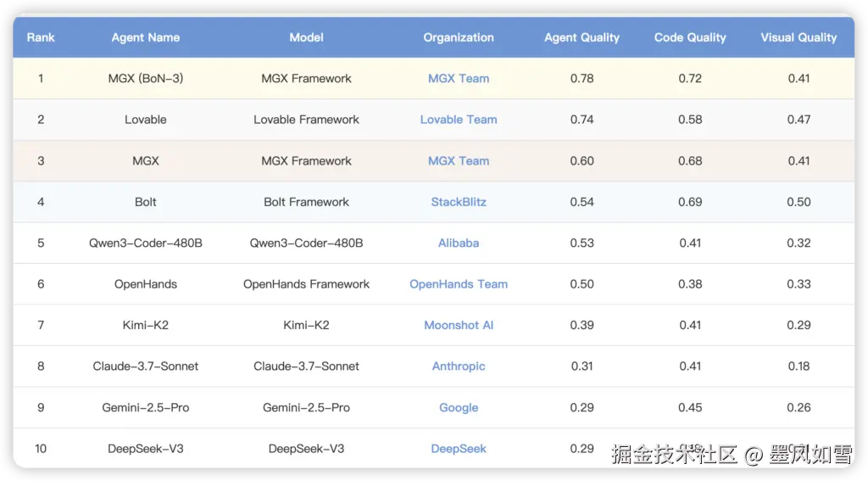Screen dimensions: 868x481
Task: Select the 0.74 Agent Quality value
Action: tap(581, 119)
